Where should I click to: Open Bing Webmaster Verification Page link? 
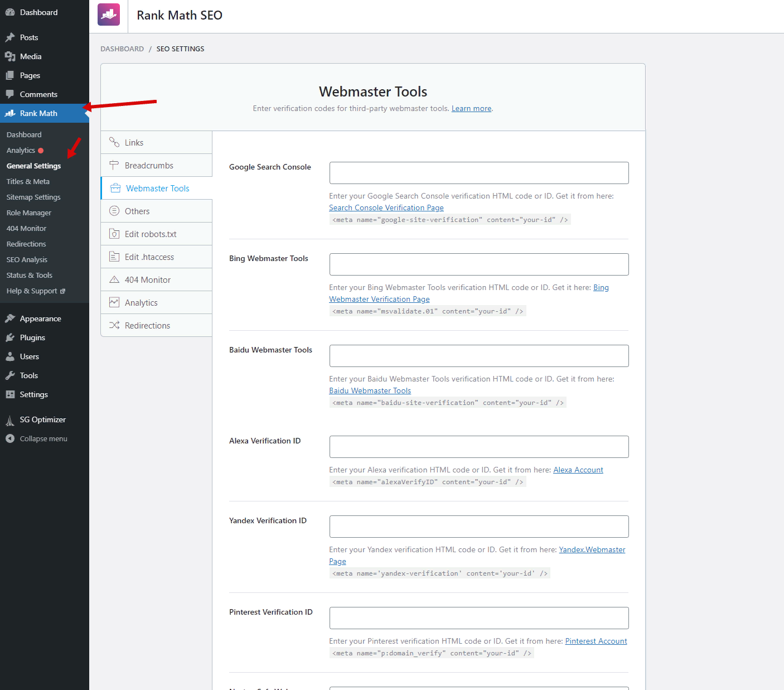pyautogui.click(x=379, y=299)
